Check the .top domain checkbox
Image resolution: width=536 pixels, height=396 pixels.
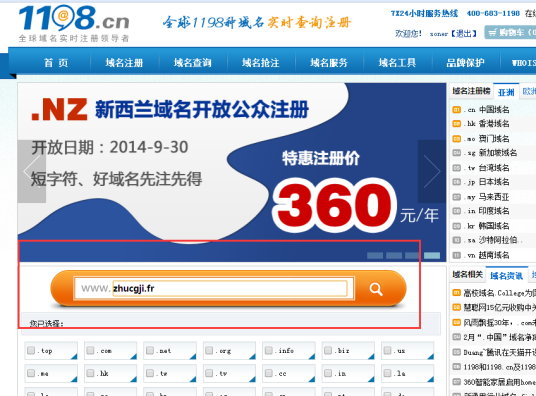pos(31,351)
